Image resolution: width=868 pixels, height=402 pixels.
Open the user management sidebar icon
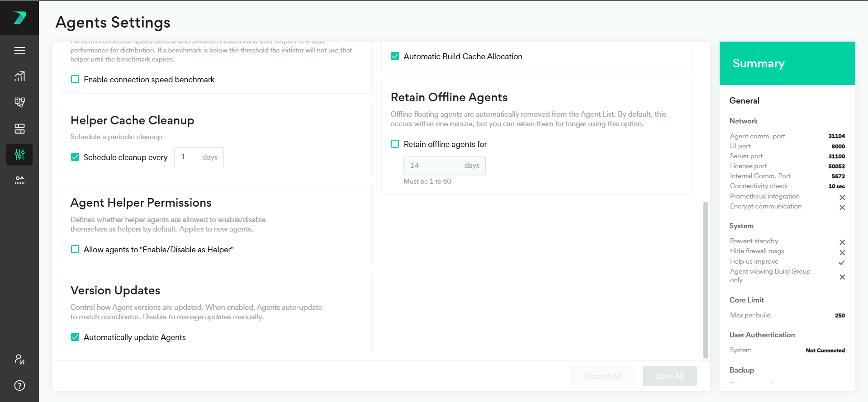point(19,359)
